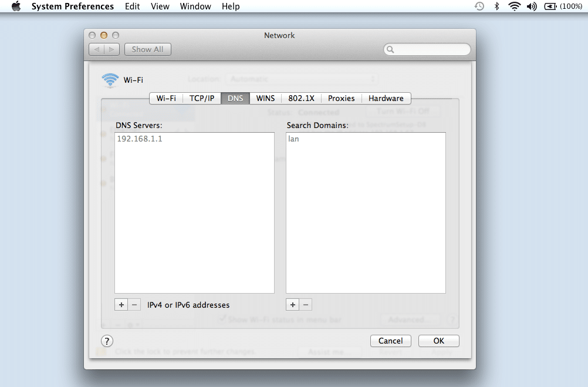Add a new DNS server with the plus button
This screenshot has width=588, height=387.
tap(121, 304)
